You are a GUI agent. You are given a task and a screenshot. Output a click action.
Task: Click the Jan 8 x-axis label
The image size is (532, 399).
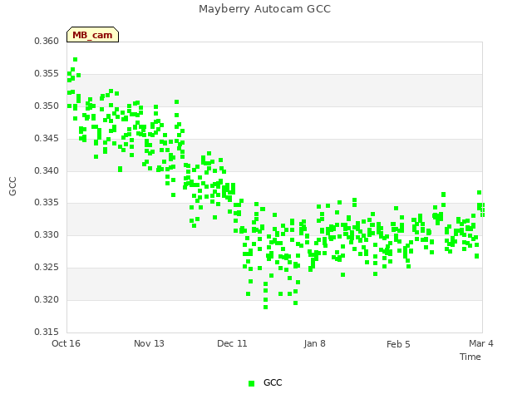point(314,343)
